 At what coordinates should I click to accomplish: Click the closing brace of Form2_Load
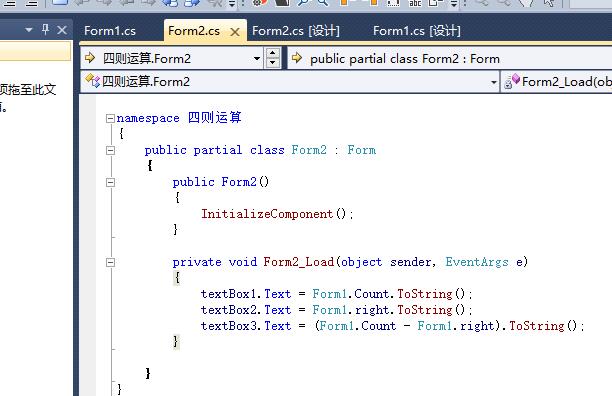[176, 341]
